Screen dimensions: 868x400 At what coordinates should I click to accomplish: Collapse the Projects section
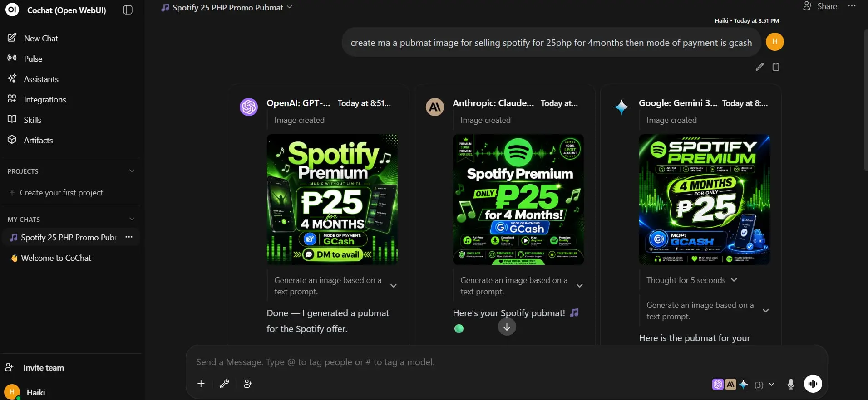coord(132,171)
